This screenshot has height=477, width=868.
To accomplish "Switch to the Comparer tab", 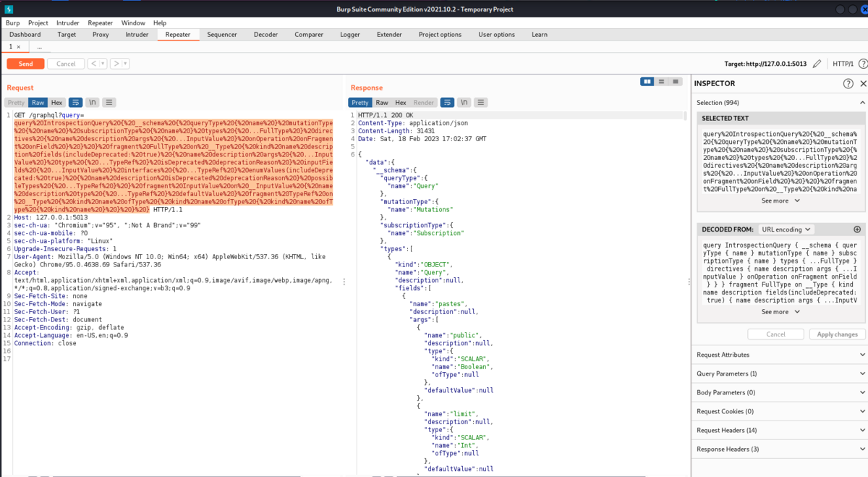I will [x=309, y=34].
